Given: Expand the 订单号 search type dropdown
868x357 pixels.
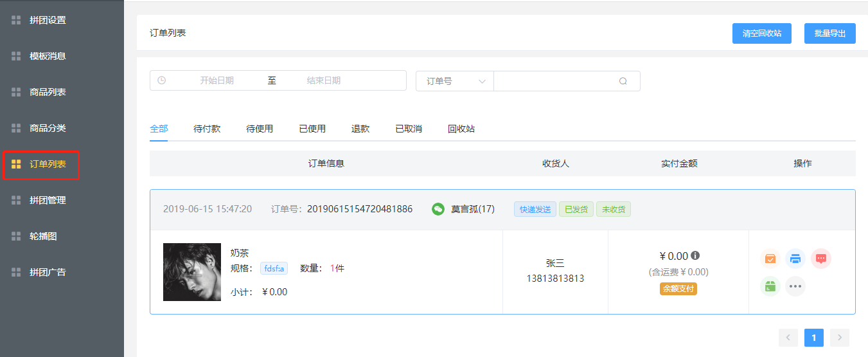Looking at the screenshot, I should (455, 81).
